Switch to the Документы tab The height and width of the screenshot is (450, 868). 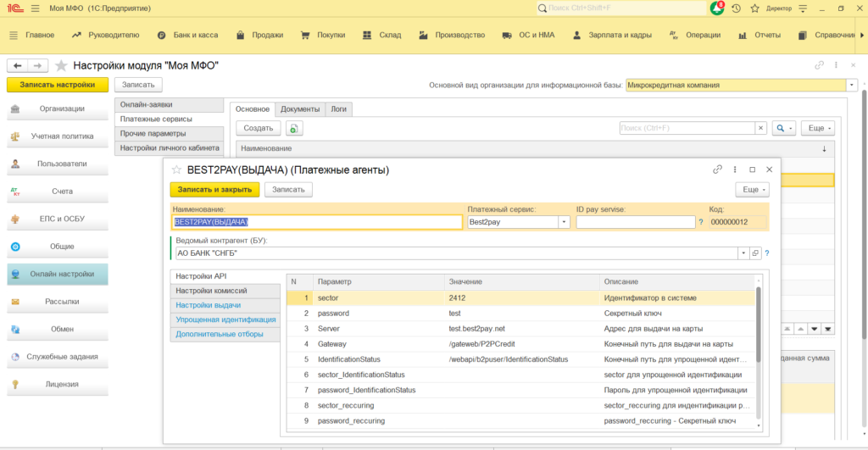click(300, 109)
